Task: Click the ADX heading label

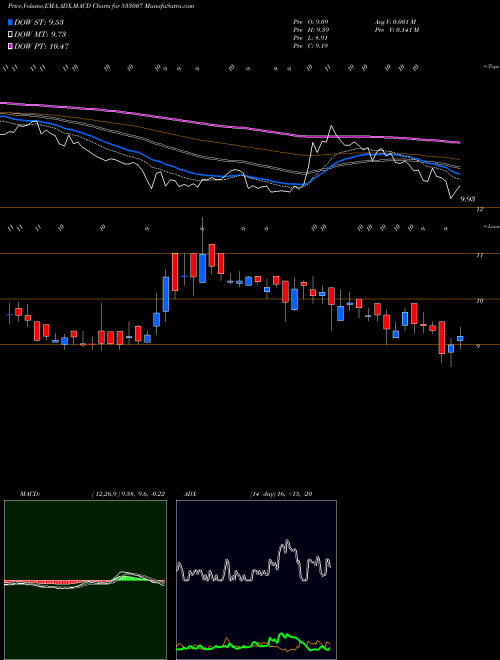Action: pos(191,494)
